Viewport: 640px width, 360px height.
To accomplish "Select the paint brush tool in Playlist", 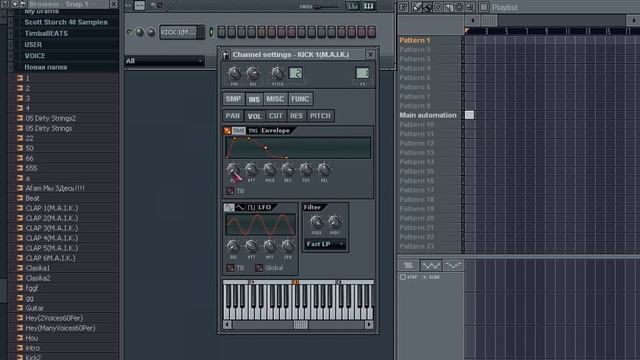I will tap(427, 7).
